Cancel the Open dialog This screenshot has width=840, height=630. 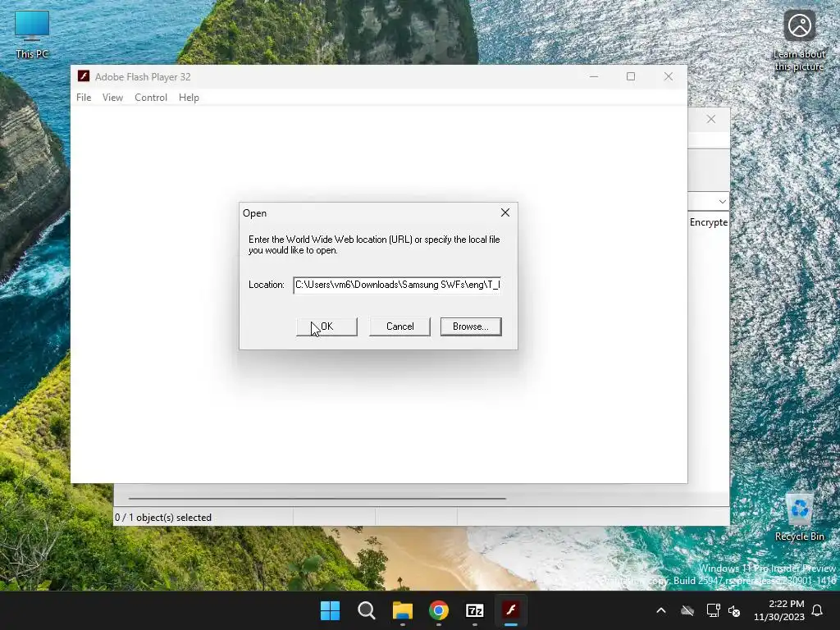[x=399, y=326]
